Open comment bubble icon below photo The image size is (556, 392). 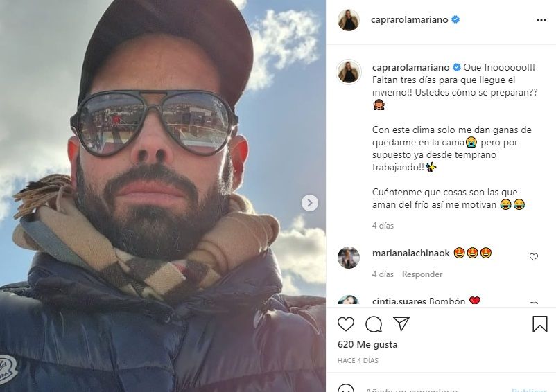pos(374,324)
